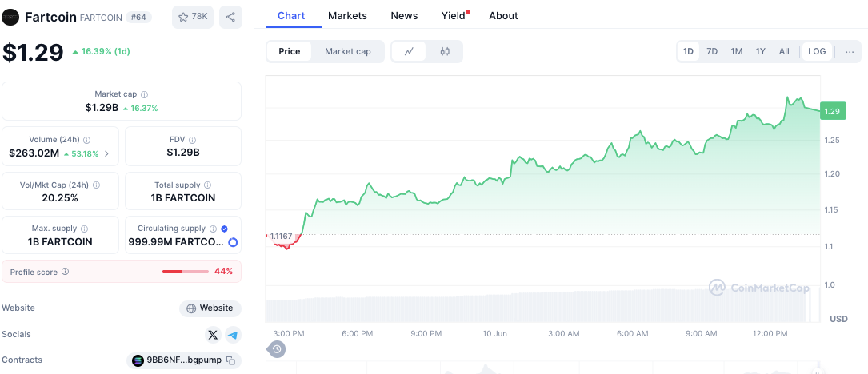The width and height of the screenshot is (868, 374).
Task: Click the FDV info icon
Action: [192, 140]
